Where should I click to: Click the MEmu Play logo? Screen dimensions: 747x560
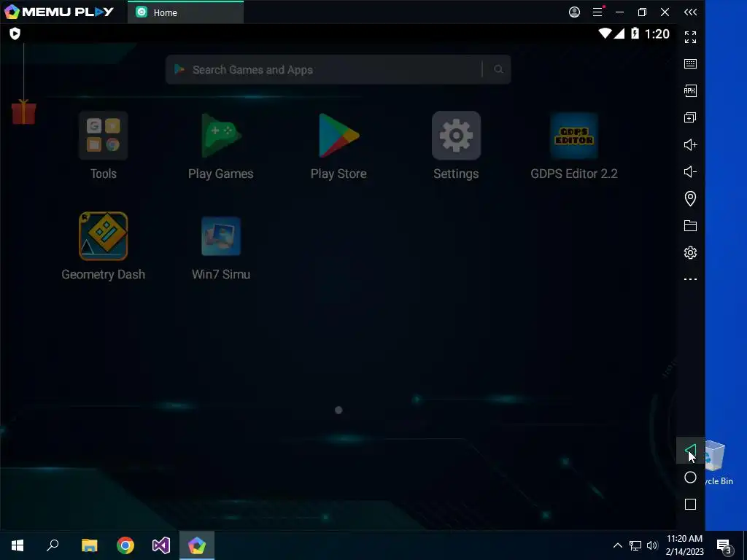pyautogui.click(x=58, y=12)
